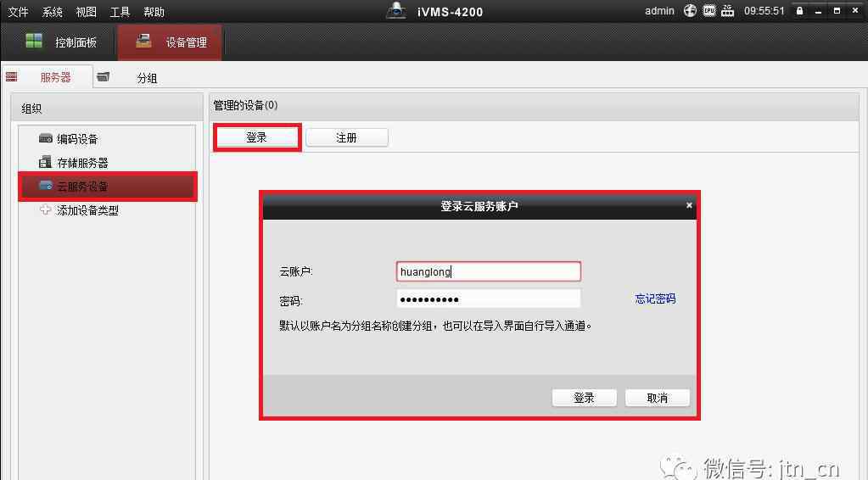
Task: Click the network status globe icon
Action: pos(690,11)
